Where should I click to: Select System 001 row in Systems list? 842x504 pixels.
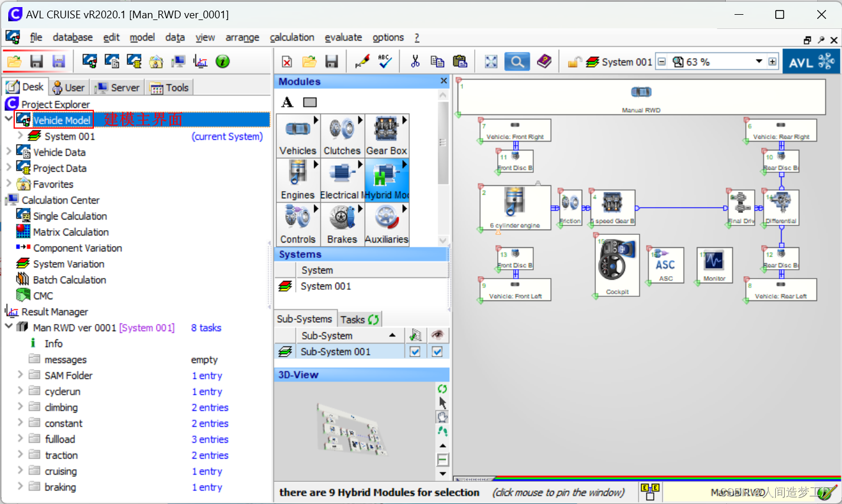coord(361,286)
